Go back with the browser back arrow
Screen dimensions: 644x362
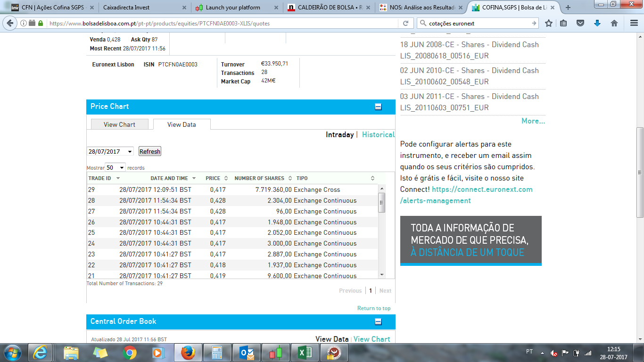[9, 23]
